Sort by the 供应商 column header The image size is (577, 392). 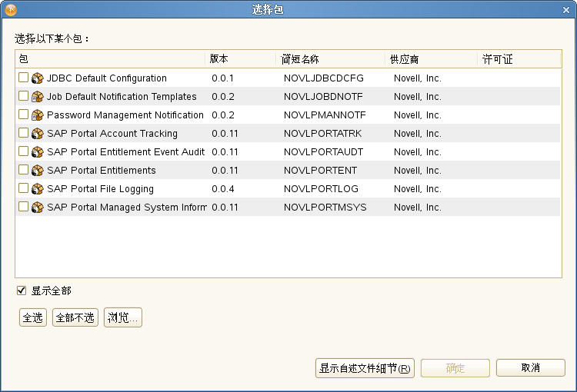432,59
